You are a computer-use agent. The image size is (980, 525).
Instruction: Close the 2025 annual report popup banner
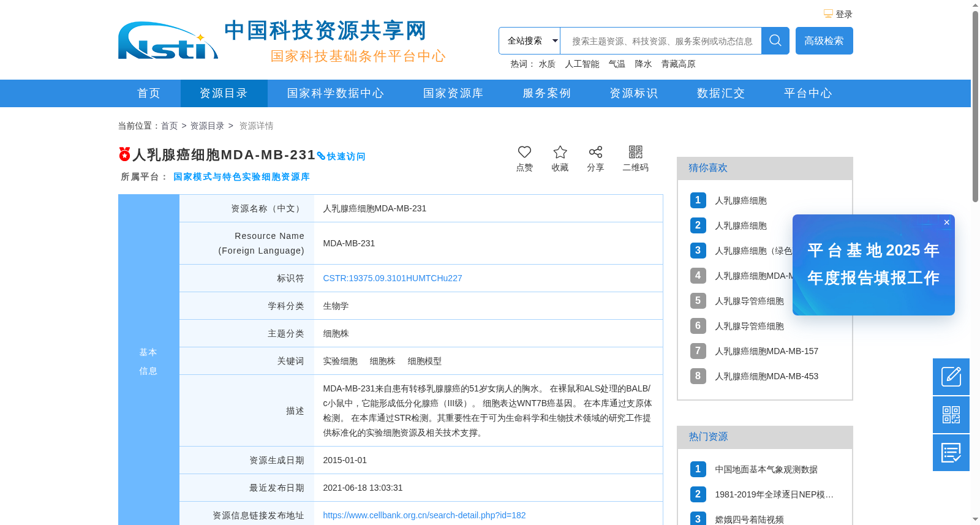pos(947,222)
